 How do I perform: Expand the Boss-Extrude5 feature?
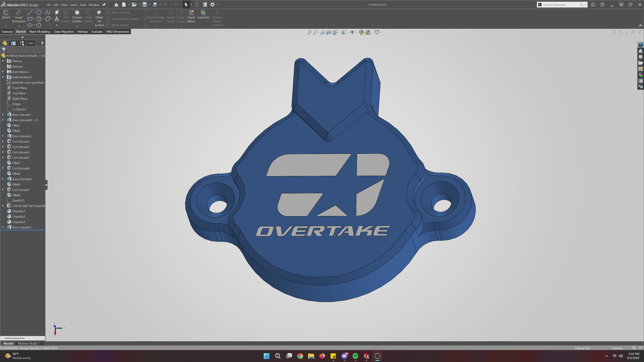tap(3, 227)
